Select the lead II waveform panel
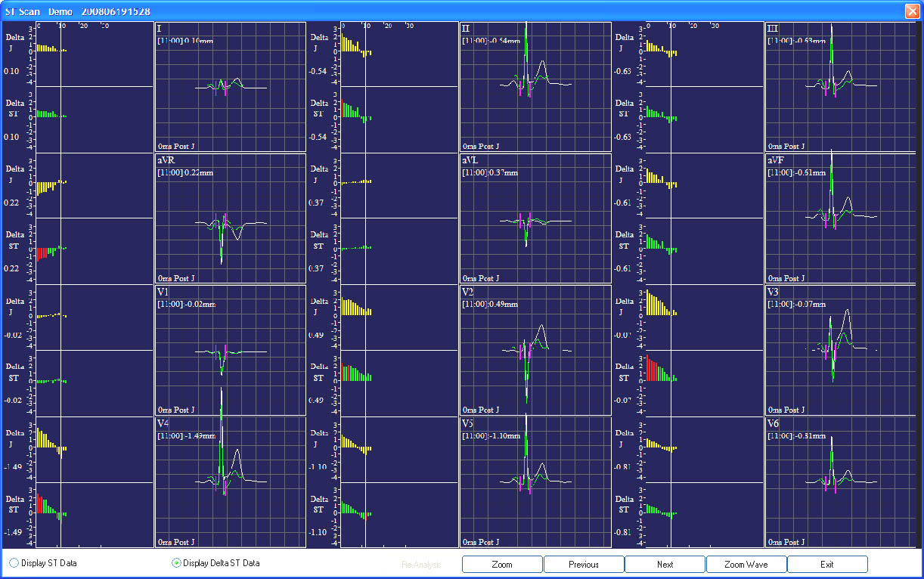The image size is (924, 579). [x=535, y=87]
